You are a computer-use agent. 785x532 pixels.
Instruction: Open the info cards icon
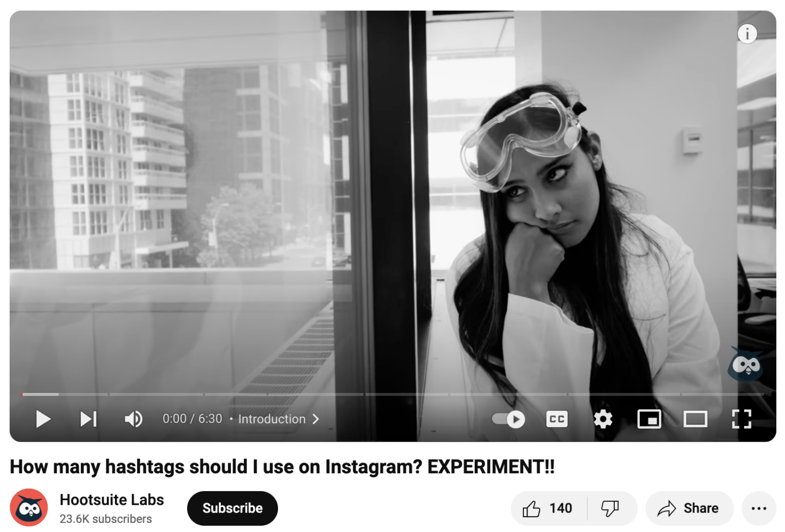(747, 34)
